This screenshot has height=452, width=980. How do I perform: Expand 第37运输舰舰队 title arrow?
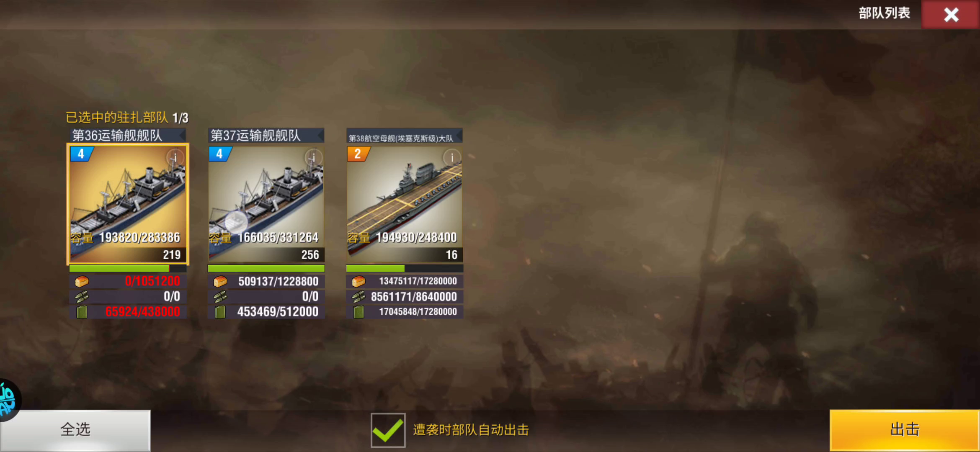321,135
